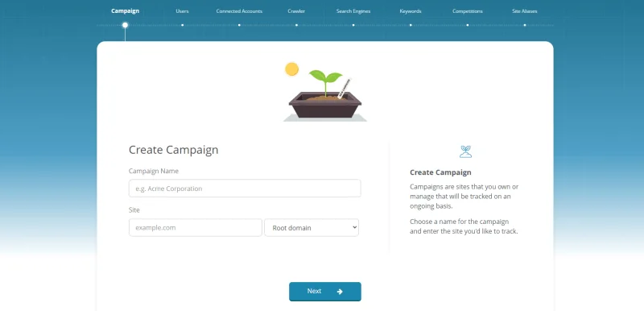Open the Site Aliases step
The width and height of the screenshot is (644, 311).
[525, 11]
